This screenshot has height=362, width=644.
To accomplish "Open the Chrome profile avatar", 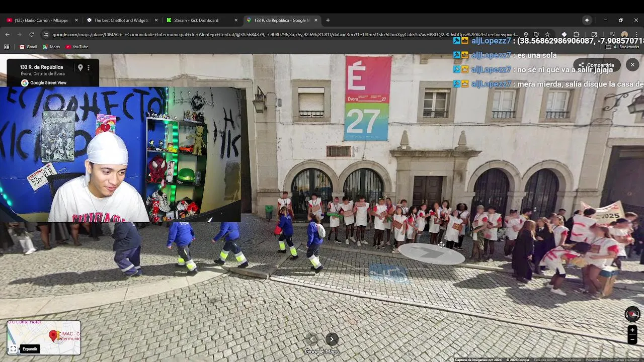I will pos(624,35).
